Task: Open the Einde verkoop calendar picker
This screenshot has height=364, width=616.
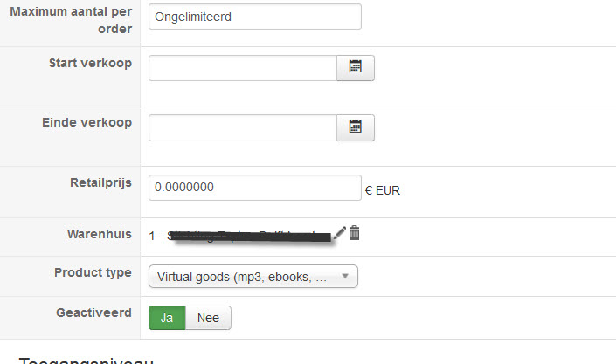Action: click(356, 127)
